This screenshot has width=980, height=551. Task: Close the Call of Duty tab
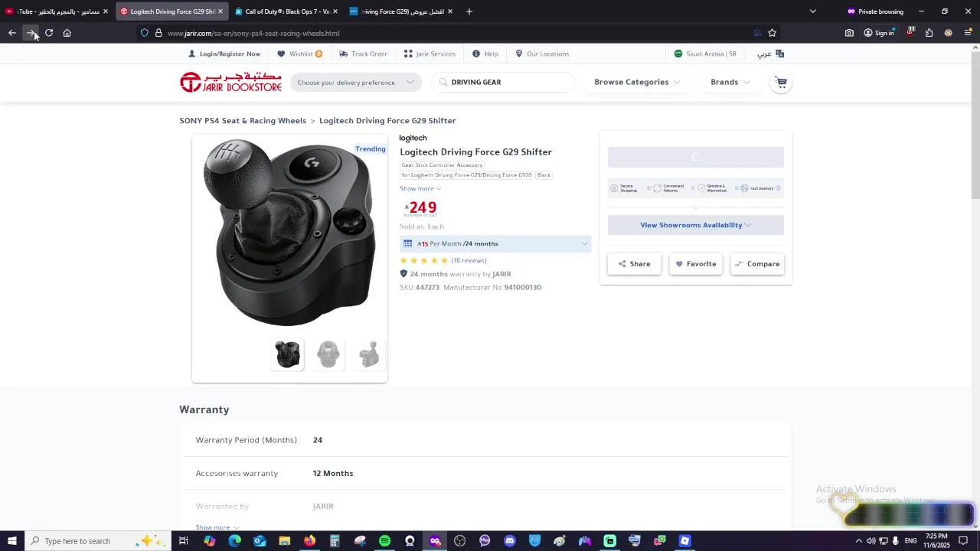335,11
